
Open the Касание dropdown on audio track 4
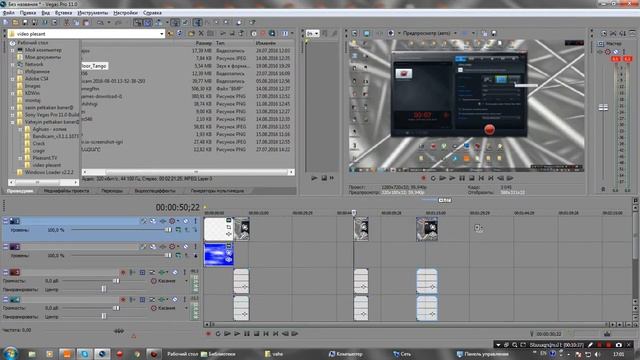(186, 308)
